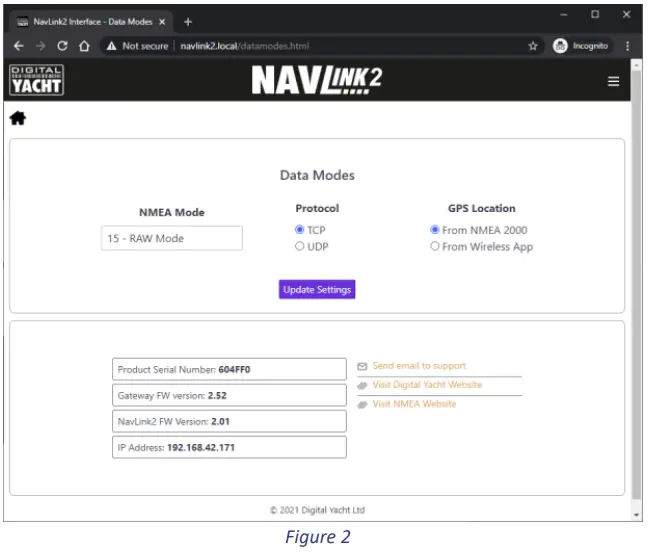
Task: Reload the page with the refresh icon
Action: click(x=62, y=46)
